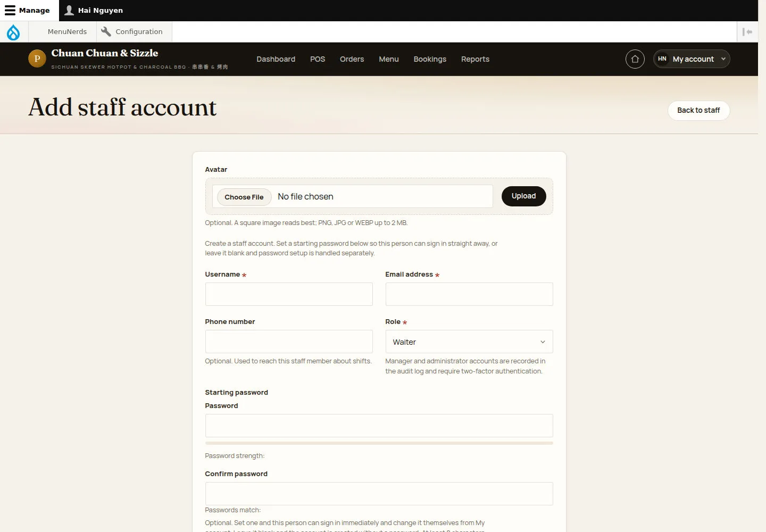The width and height of the screenshot is (766, 532).
Task: Click the Back to staff button
Action: tap(698, 111)
